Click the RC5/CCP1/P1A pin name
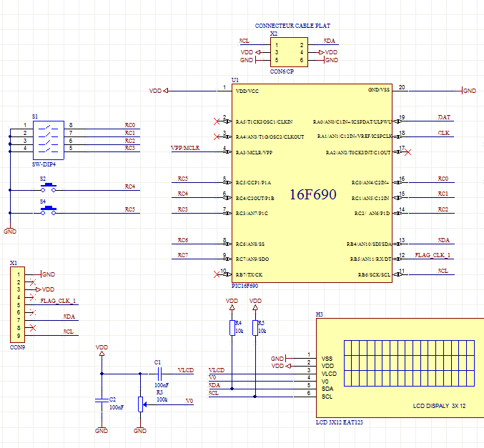The image size is (484, 448). [253, 183]
